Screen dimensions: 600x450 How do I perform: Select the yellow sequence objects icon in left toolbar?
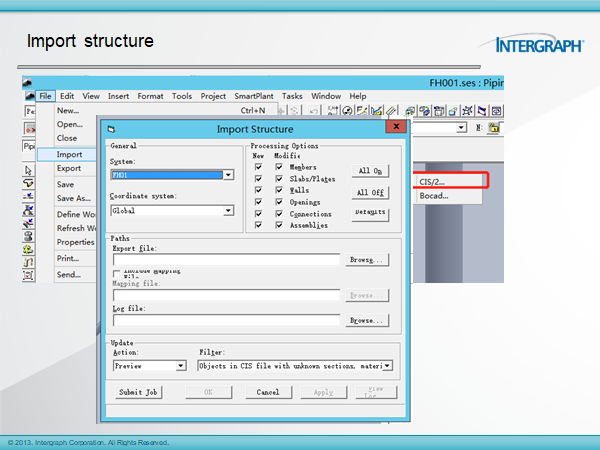click(28, 249)
